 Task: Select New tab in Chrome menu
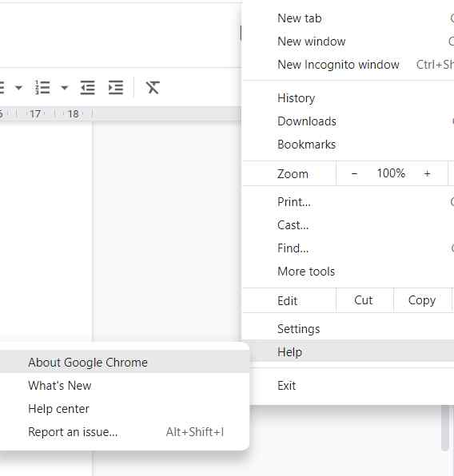click(348, 18)
